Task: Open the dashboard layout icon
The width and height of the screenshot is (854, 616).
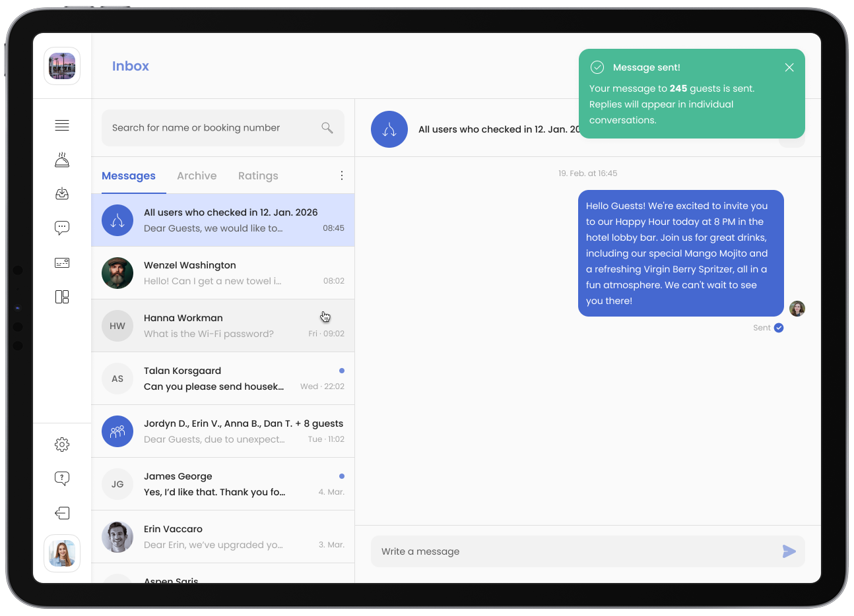Action: point(61,297)
